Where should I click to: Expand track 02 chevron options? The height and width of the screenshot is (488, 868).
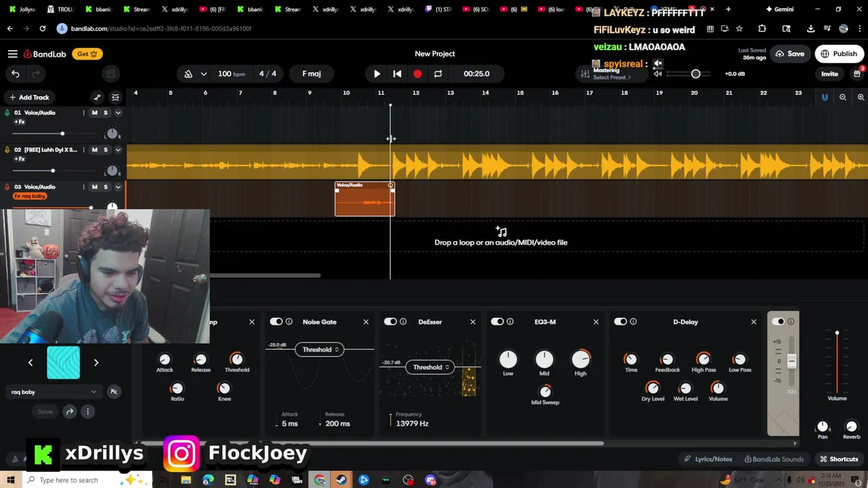(118, 150)
